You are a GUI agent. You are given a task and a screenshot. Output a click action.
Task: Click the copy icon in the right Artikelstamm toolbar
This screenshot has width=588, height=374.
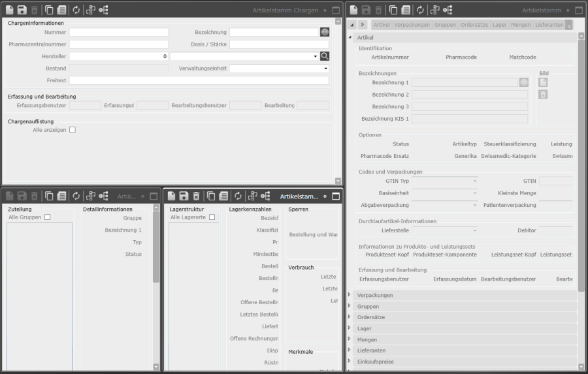click(393, 10)
